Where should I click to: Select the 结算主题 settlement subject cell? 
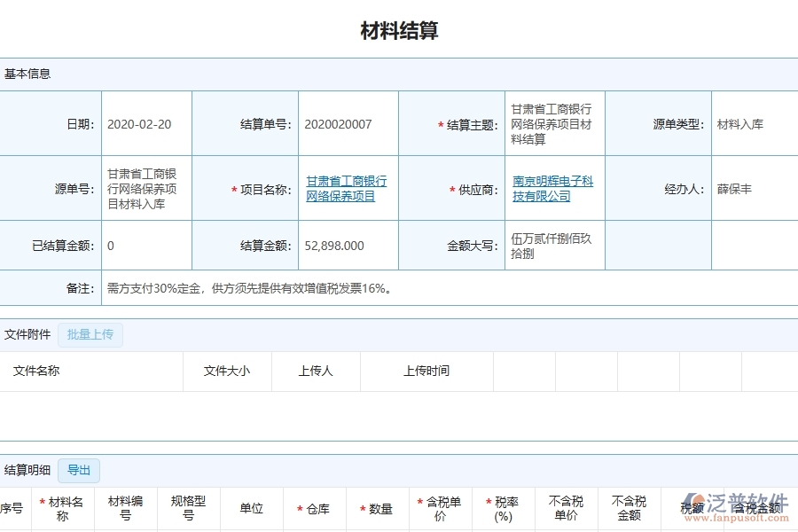click(548, 122)
